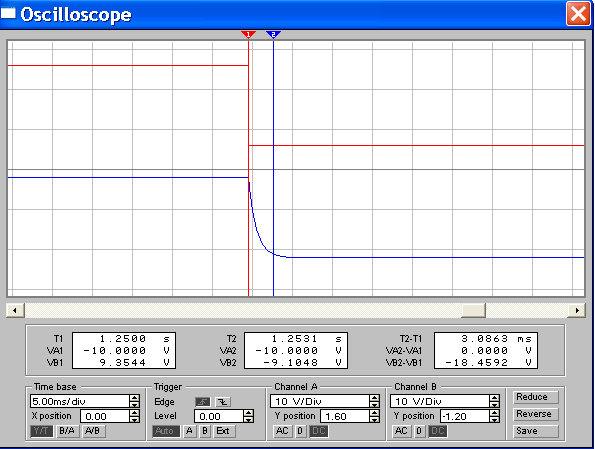The height and width of the screenshot is (449, 595).
Task: Set trigger source to channel B
Action: (x=205, y=431)
